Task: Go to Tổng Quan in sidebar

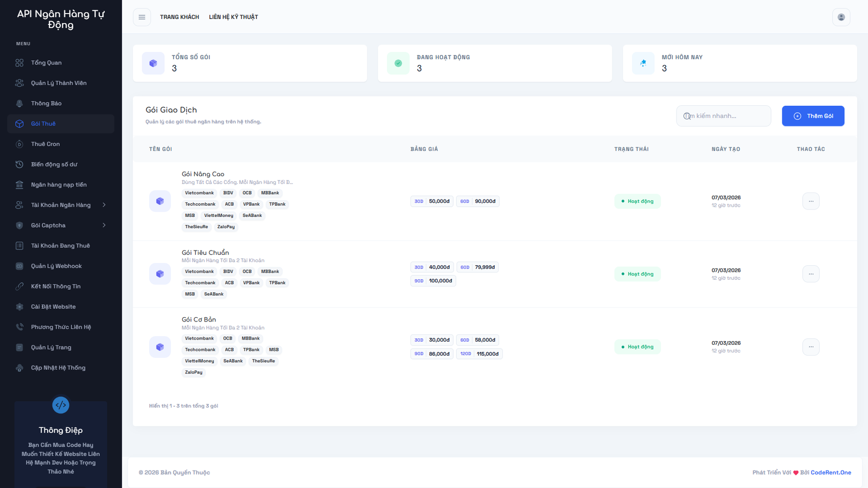Action: point(46,63)
